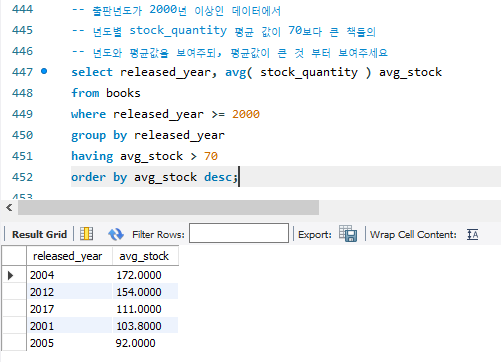Select cell with avg_stock 92.0000
Viewport: 501px width, 362px height.
pyautogui.click(x=146, y=343)
